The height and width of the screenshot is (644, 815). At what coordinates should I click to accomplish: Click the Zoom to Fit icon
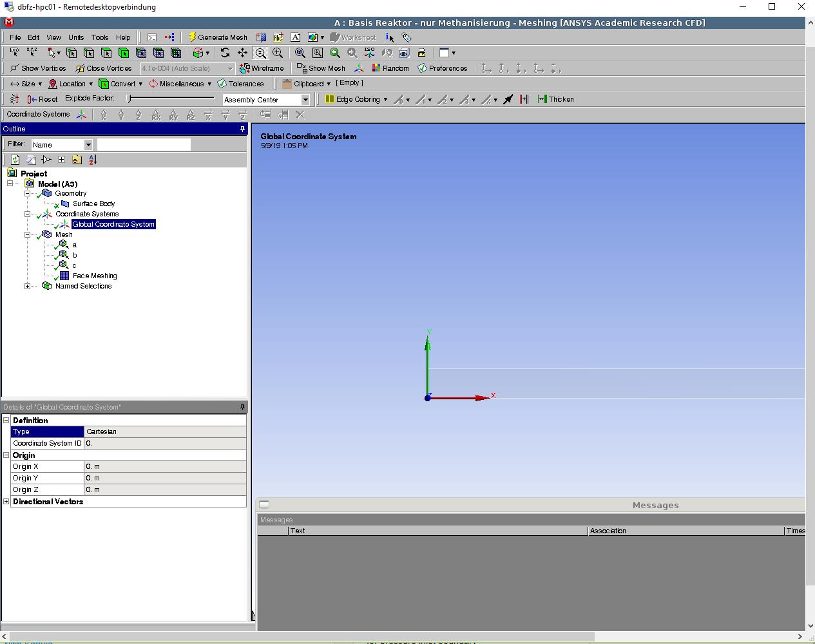click(x=300, y=53)
